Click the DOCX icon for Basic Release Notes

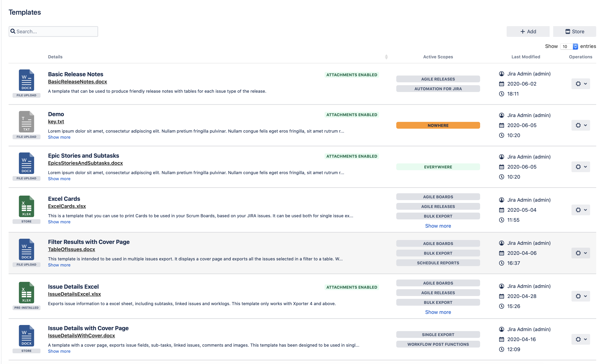pyautogui.click(x=27, y=80)
